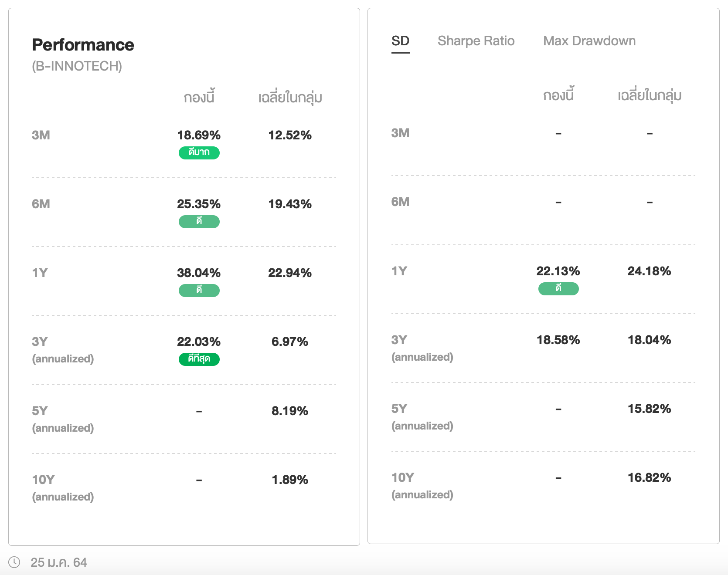This screenshot has width=728, height=575.
Task: Click the 22.13% 1Y SD value
Action: (x=558, y=271)
